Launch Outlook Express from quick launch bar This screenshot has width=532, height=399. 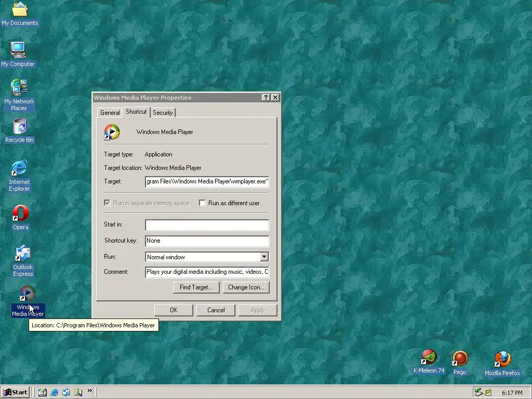click(x=66, y=392)
